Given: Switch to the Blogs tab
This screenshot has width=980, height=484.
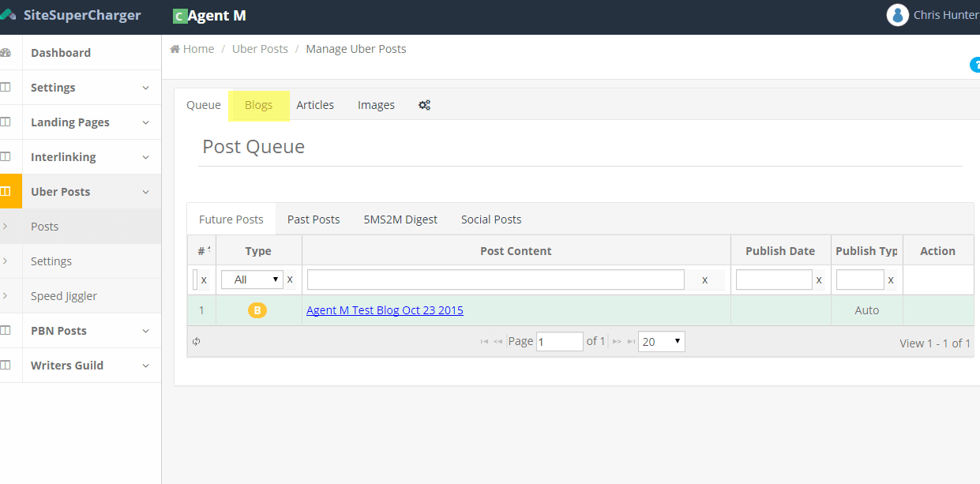Looking at the screenshot, I should point(258,105).
